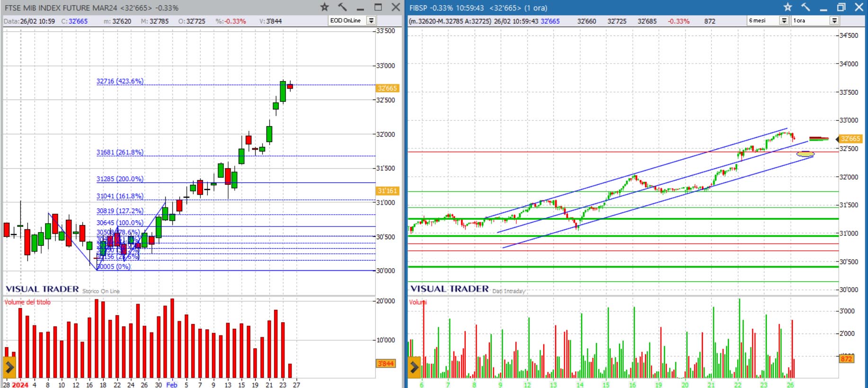This screenshot has height=388, width=868.
Task: Click the 3'844 volume tag
Action: click(x=386, y=363)
